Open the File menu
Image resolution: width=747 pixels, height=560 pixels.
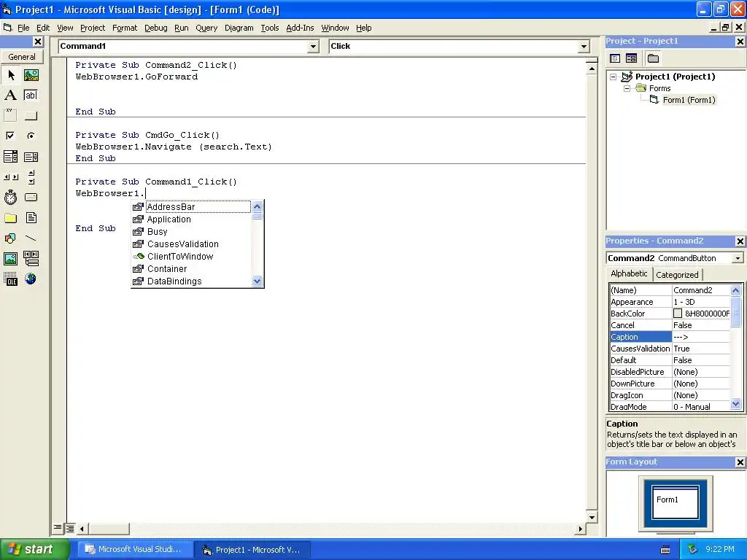point(23,28)
